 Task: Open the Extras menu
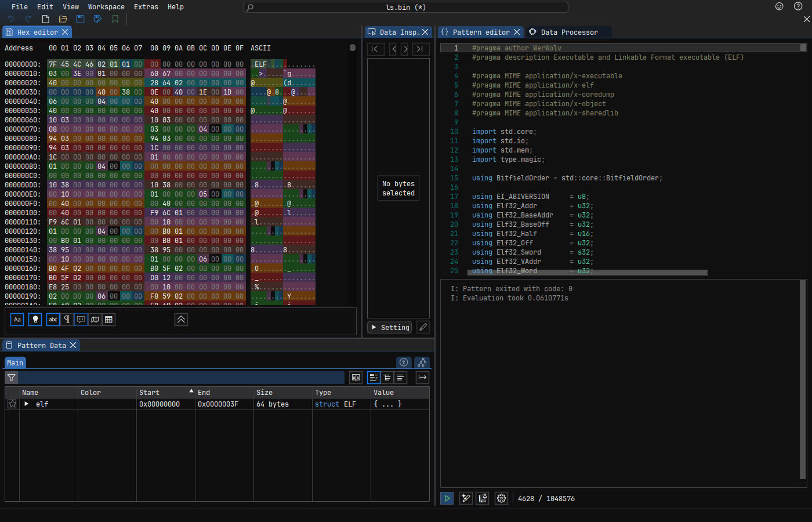pyautogui.click(x=146, y=7)
